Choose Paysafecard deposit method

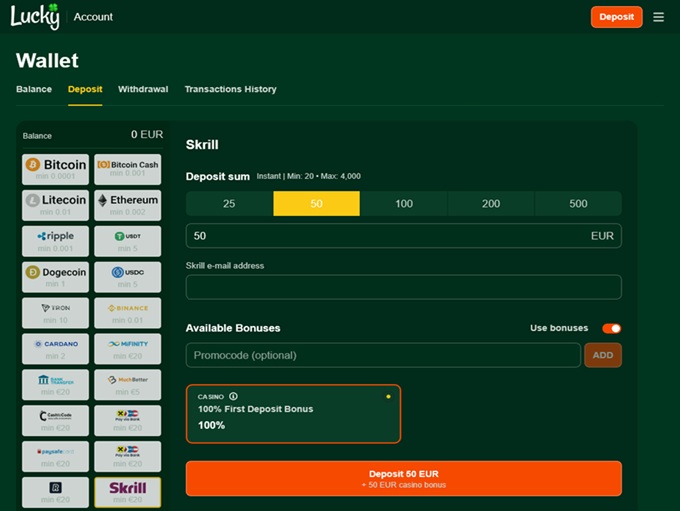click(x=56, y=455)
